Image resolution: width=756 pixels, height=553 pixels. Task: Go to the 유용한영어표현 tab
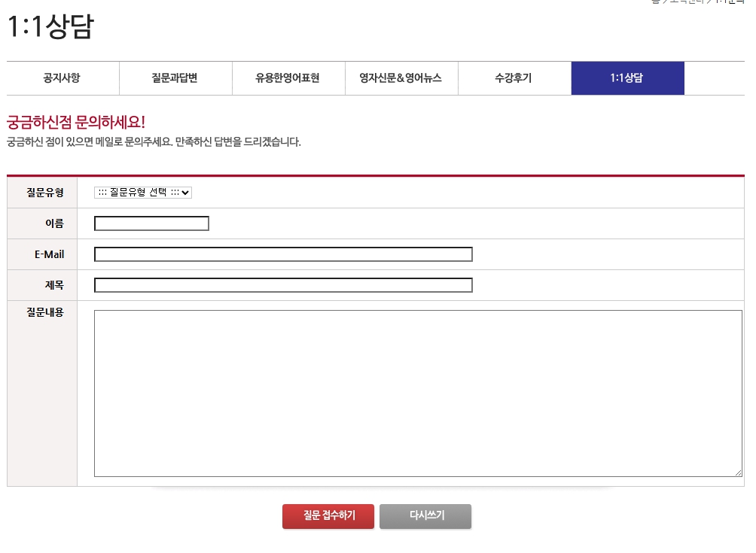click(288, 78)
